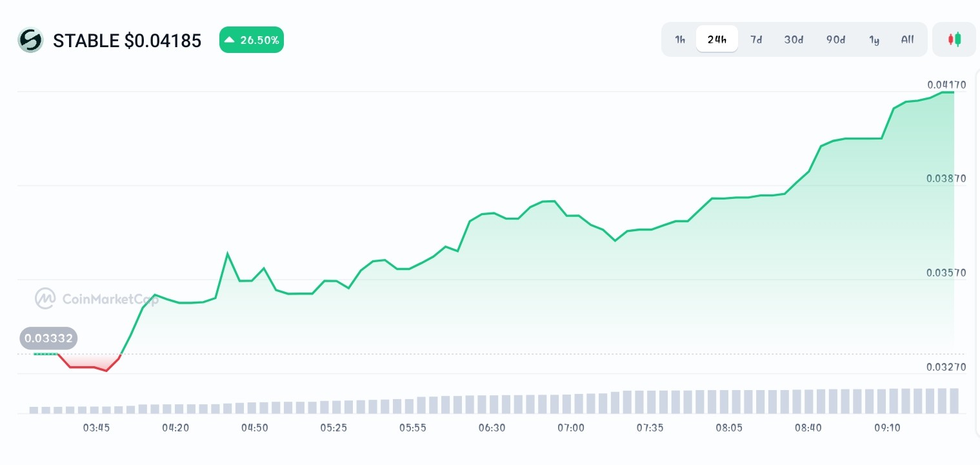Image resolution: width=980 pixels, height=465 pixels.
Task: Click the 09:10 time axis label
Action: [x=888, y=428]
